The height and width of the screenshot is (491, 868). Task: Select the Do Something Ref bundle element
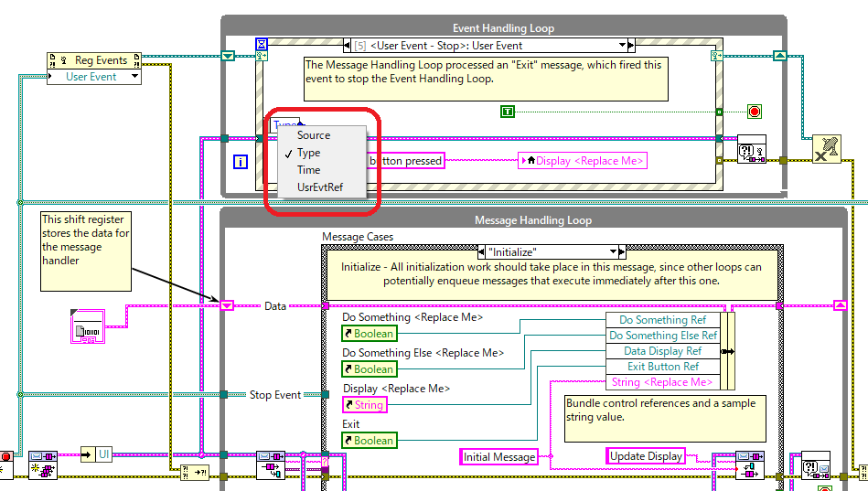[662, 320]
